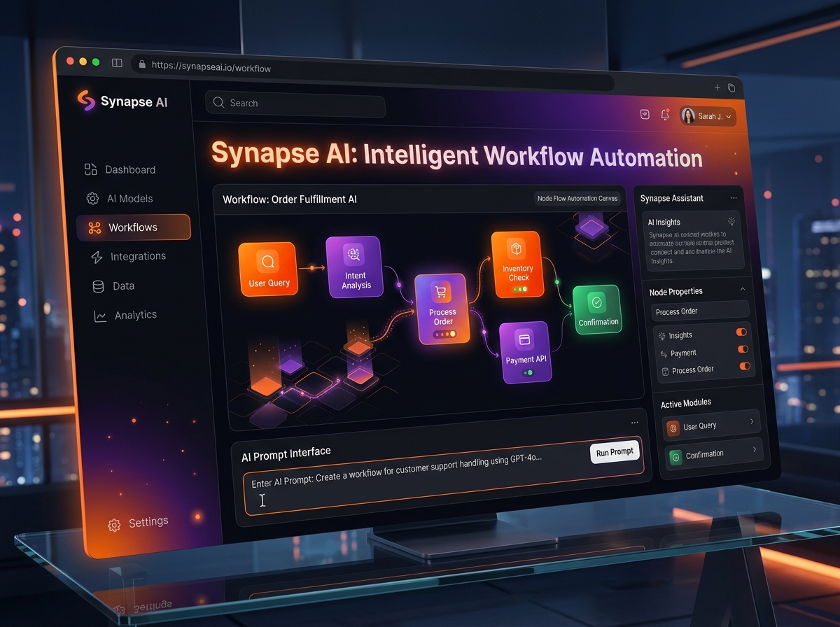Click the Run Prompt button
Image resolution: width=840 pixels, height=627 pixels.
click(614, 453)
